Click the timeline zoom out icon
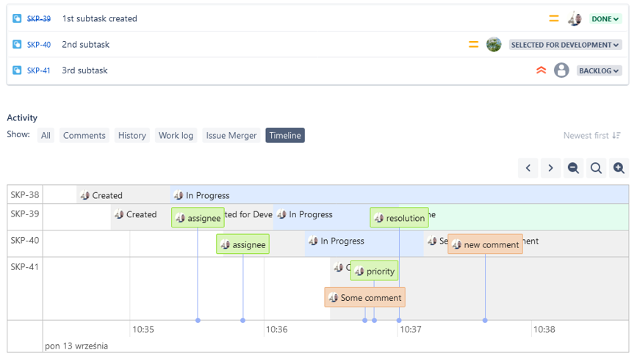 [x=573, y=168]
